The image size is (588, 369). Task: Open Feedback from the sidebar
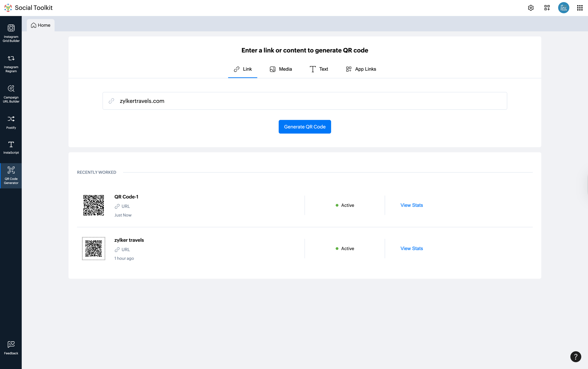pos(11,348)
